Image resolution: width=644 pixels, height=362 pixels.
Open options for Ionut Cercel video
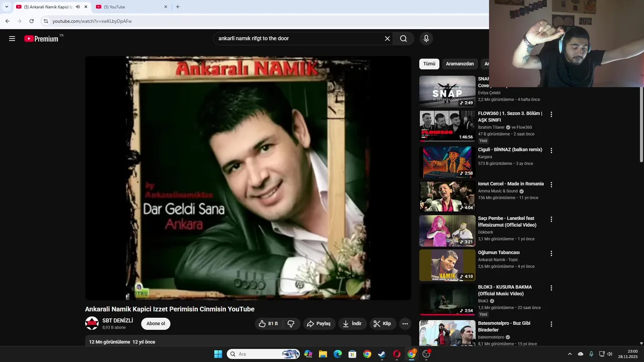coord(551,185)
